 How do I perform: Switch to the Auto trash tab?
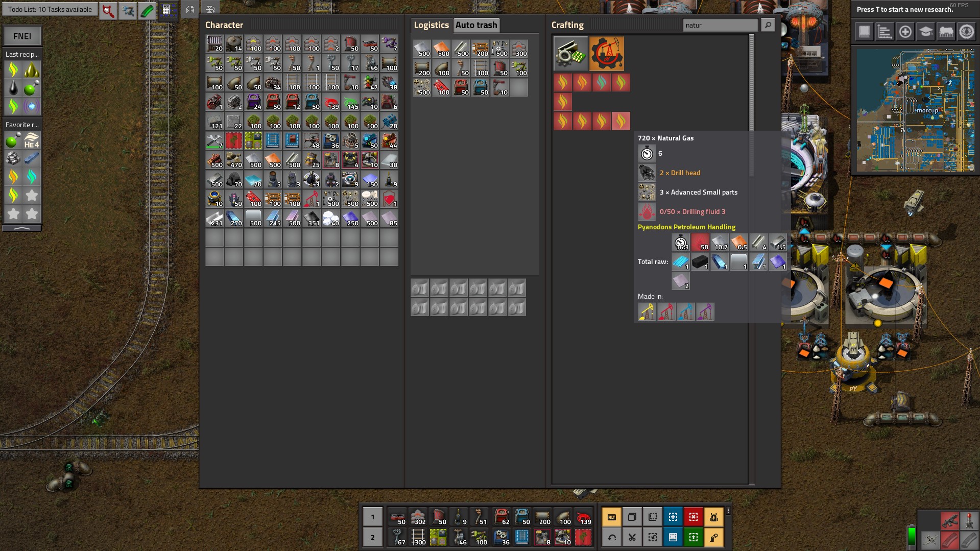476,25
